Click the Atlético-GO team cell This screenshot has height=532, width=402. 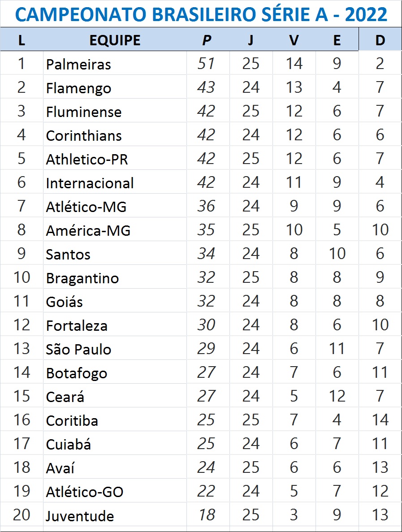[x=115, y=491]
